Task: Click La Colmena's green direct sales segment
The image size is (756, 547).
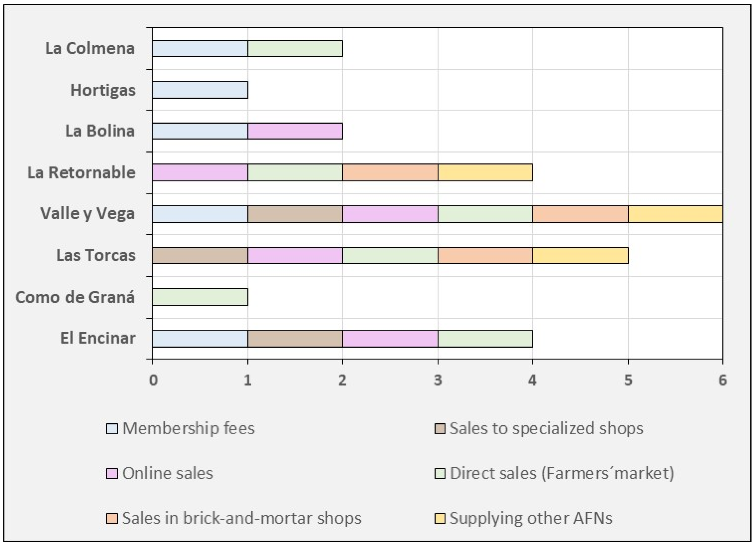Action: pyautogui.click(x=295, y=49)
